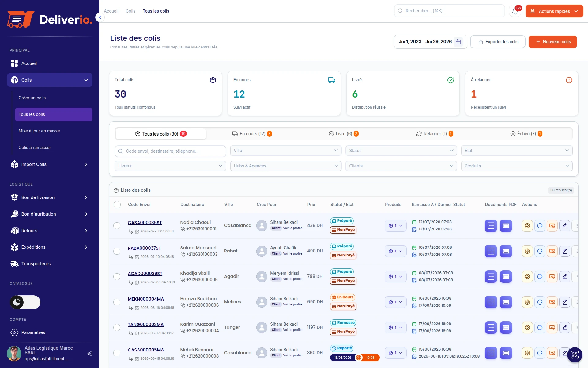Open the notifications bell

tap(515, 11)
